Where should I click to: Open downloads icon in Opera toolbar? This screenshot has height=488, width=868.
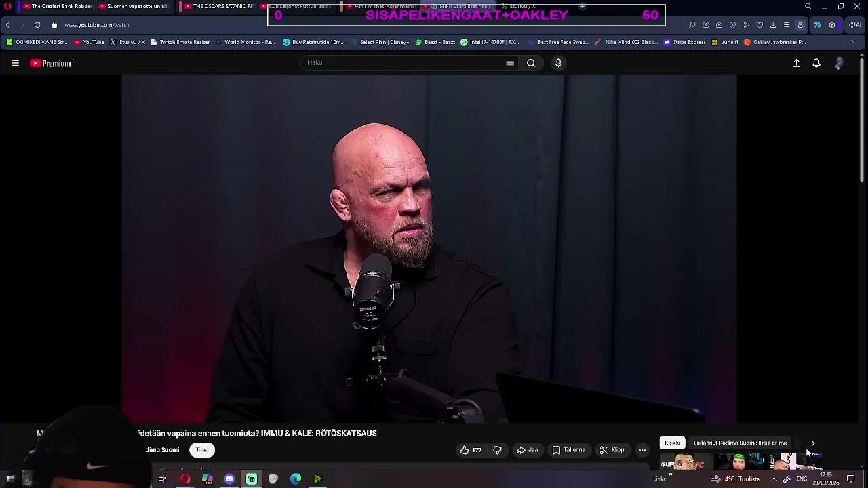(x=773, y=25)
